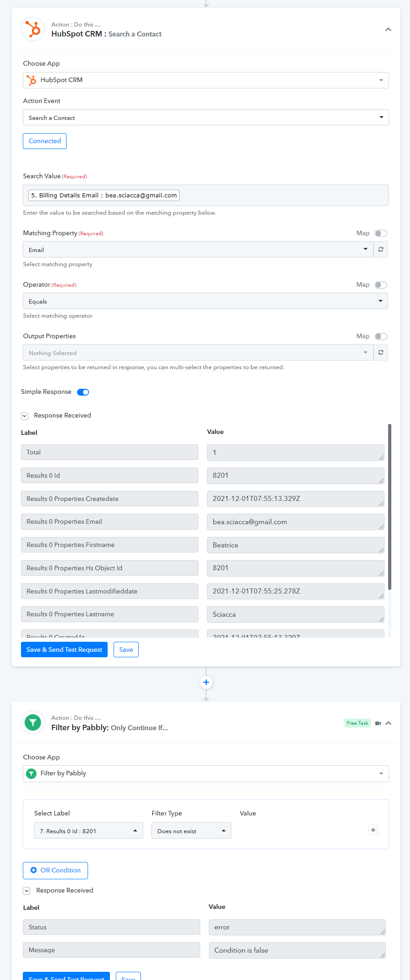Open the Does not exist filter type dropdown
The width and height of the screenshot is (410, 980).
pyautogui.click(x=191, y=830)
